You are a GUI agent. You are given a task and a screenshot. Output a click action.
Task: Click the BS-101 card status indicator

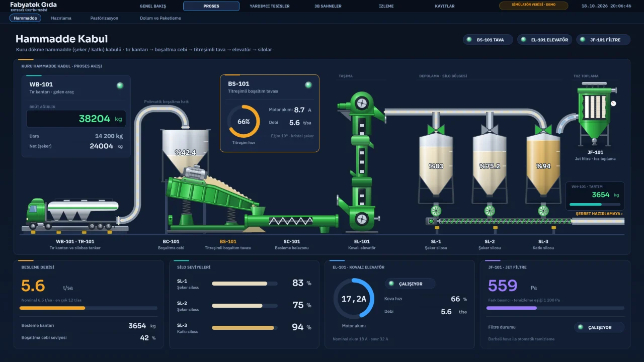(308, 85)
